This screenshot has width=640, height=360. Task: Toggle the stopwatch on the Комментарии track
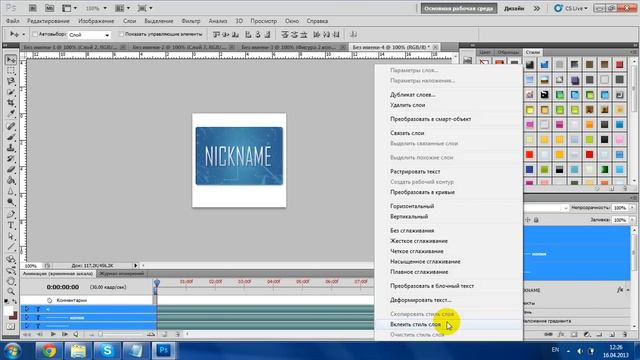(x=49, y=300)
